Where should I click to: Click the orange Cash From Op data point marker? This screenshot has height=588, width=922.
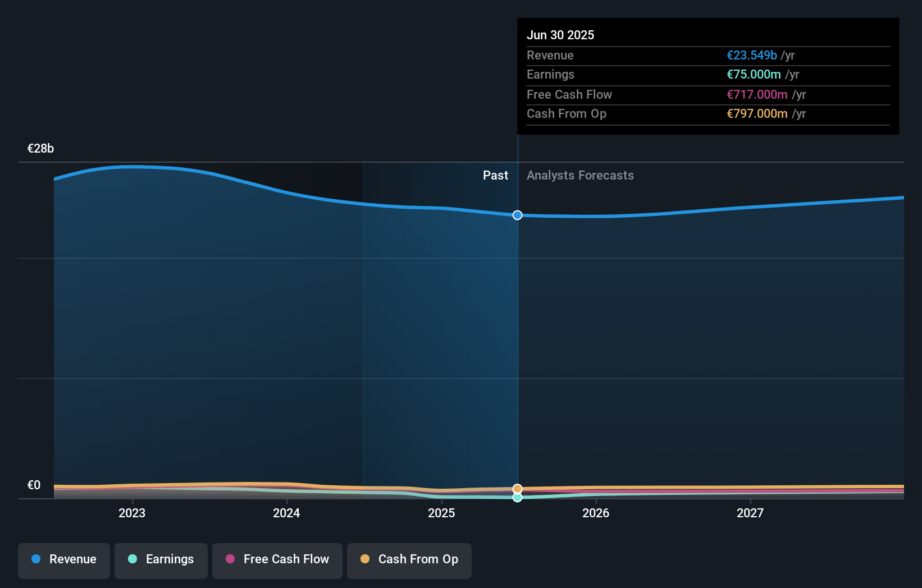tap(517, 489)
